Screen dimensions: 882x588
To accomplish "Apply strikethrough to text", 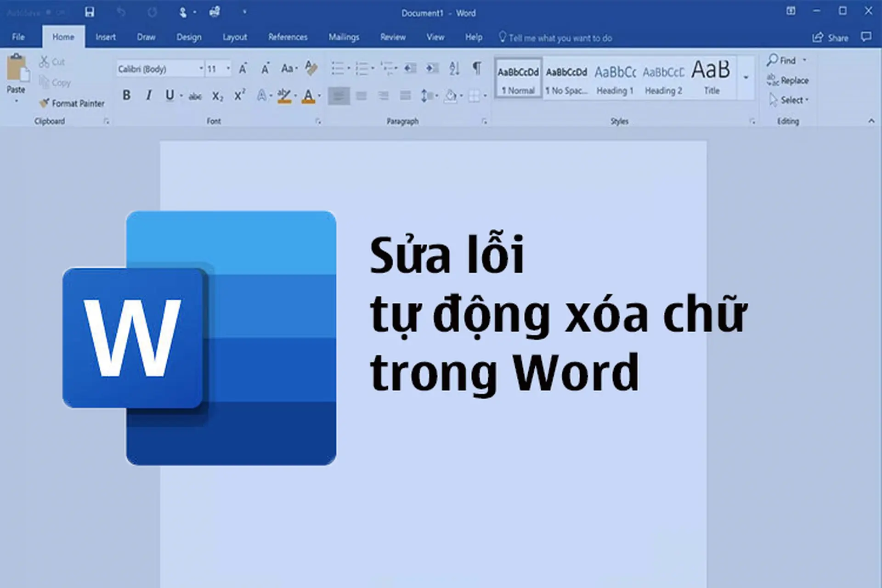I will click(195, 96).
